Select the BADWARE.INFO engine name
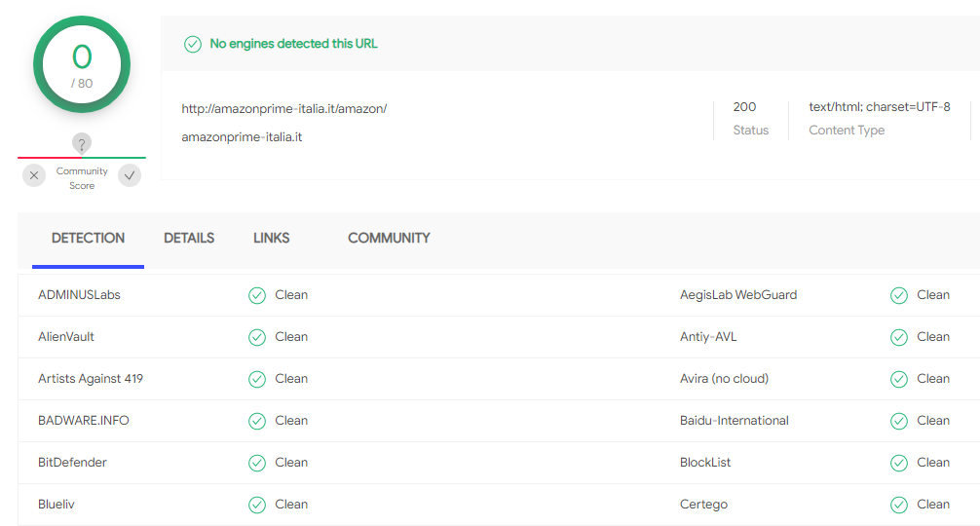The width and height of the screenshot is (980, 526). (83, 421)
